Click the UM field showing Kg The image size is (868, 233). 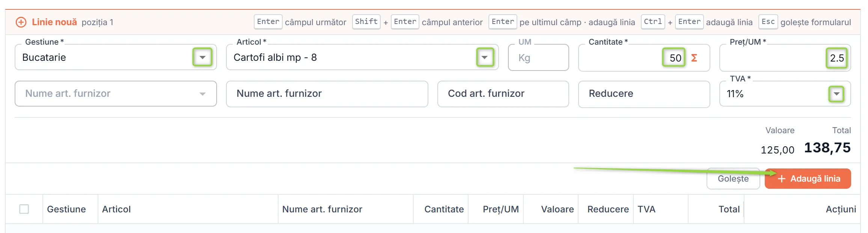[538, 58]
